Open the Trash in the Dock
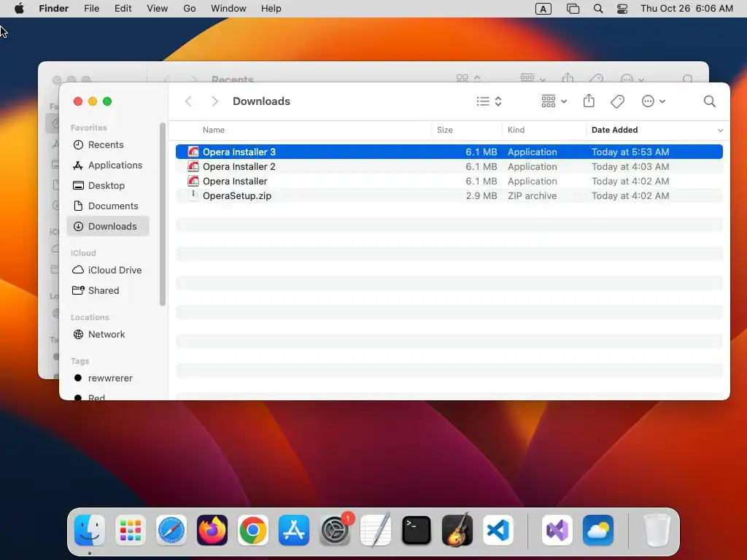The height and width of the screenshot is (560, 747). pos(657,530)
